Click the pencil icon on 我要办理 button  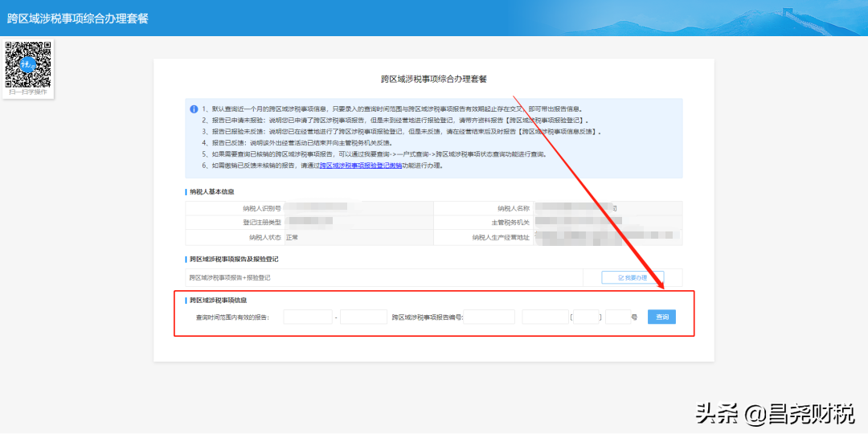point(621,277)
